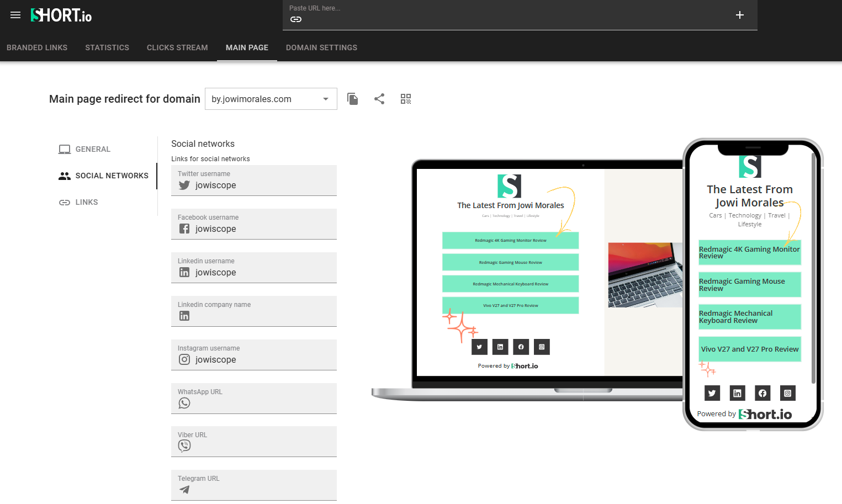842x504 pixels.
Task: Click Twitter icon in phone preview
Action: click(x=712, y=393)
